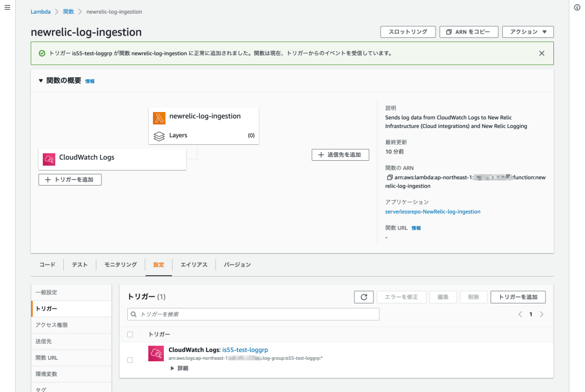Image resolution: width=585 pixels, height=392 pixels.
Task: Click the Lambda function orange icon
Action: 159,118
